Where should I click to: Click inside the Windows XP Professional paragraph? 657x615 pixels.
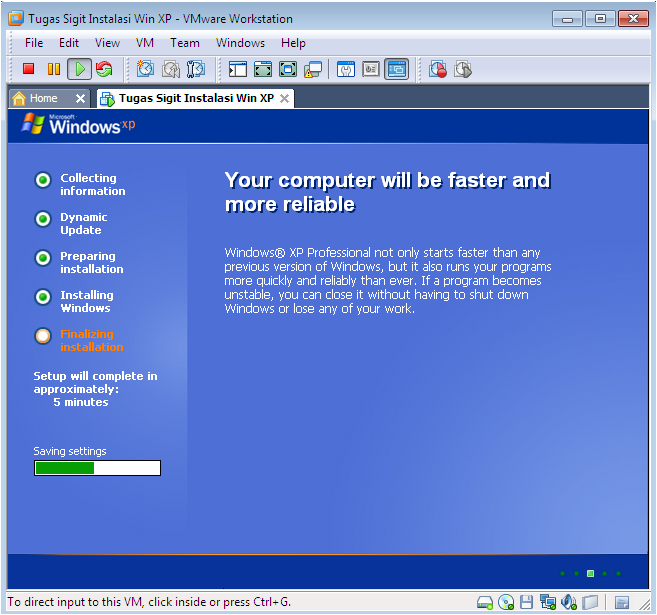[x=388, y=280]
